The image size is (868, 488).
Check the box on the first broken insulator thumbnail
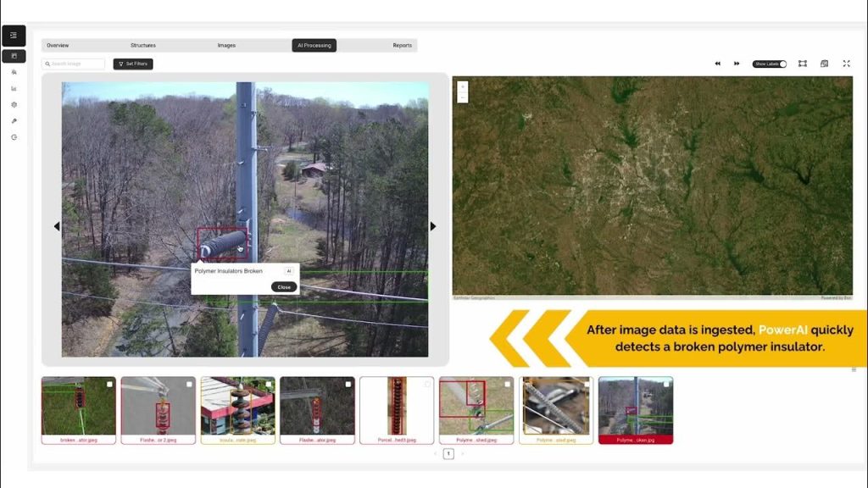[x=109, y=385]
